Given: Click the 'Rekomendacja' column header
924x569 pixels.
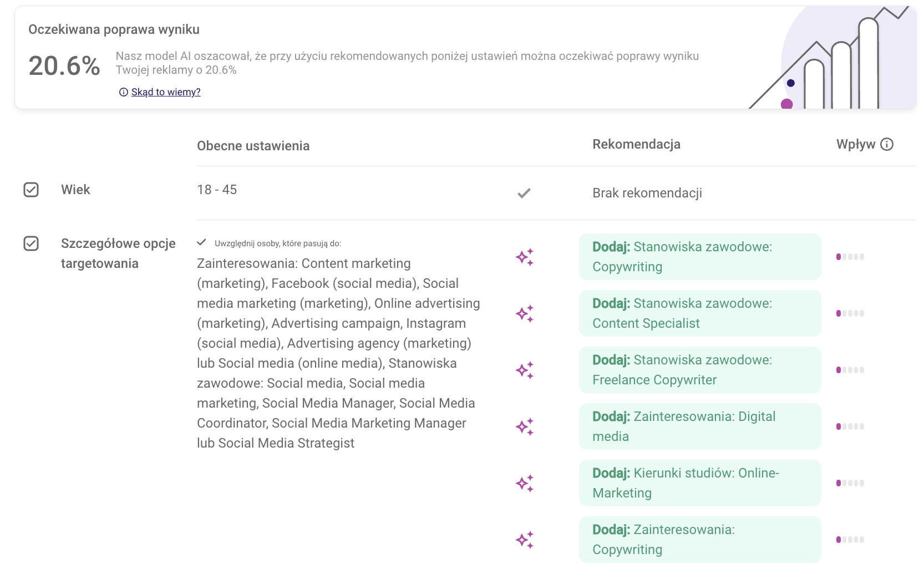Looking at the screenshot, I should (x=636, y=144).
